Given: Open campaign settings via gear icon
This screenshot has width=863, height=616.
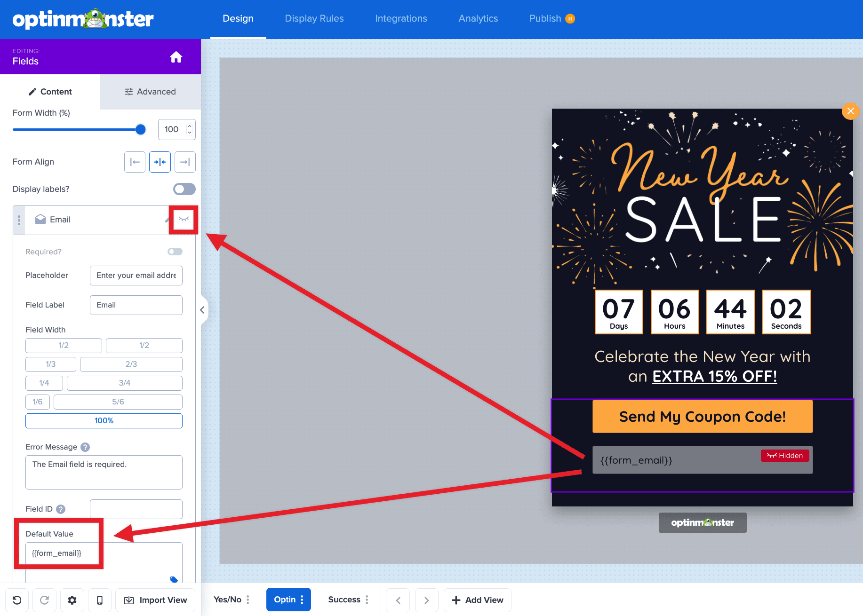Looking at the screenshot, I should pos(72,600).
